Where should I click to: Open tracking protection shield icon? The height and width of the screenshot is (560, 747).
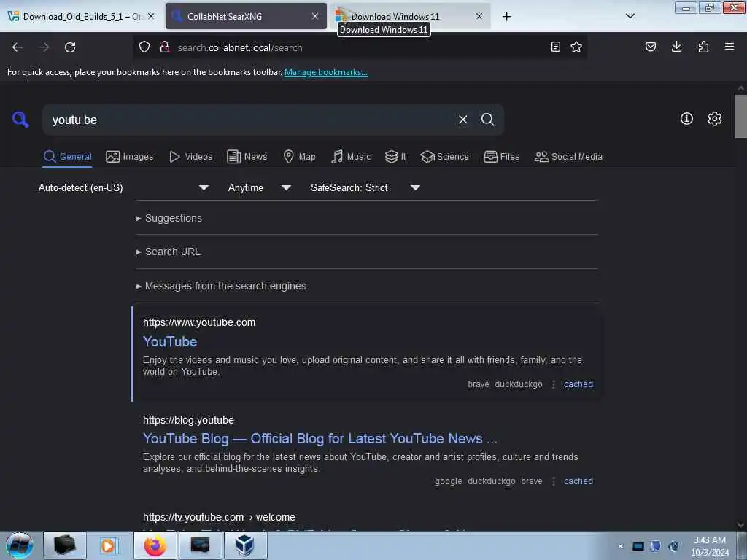click(144, 47)
